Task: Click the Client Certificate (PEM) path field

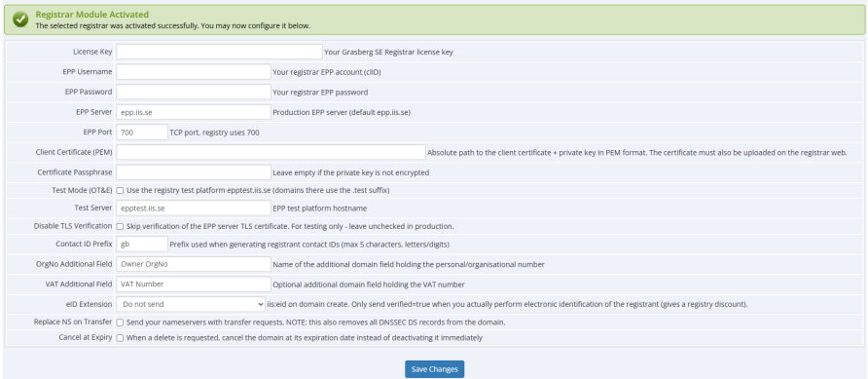Action: point(271,152)
